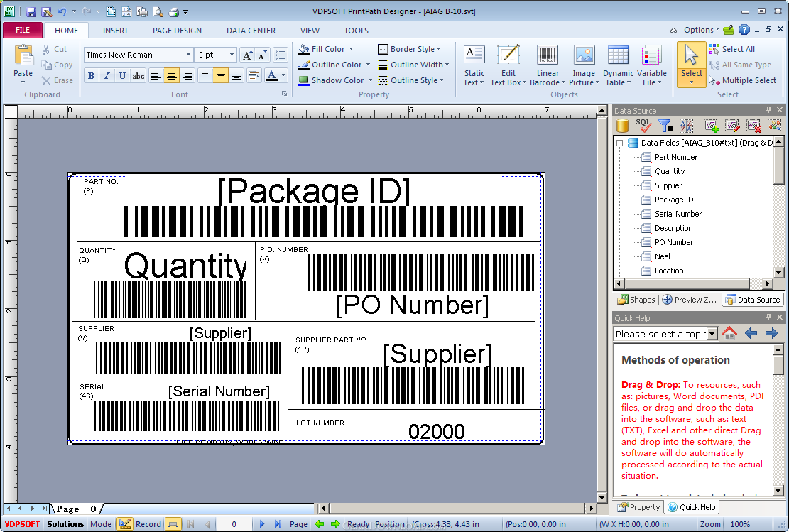789x532 pixels.
Task: Toggle align text left
Action: [156, 76]
